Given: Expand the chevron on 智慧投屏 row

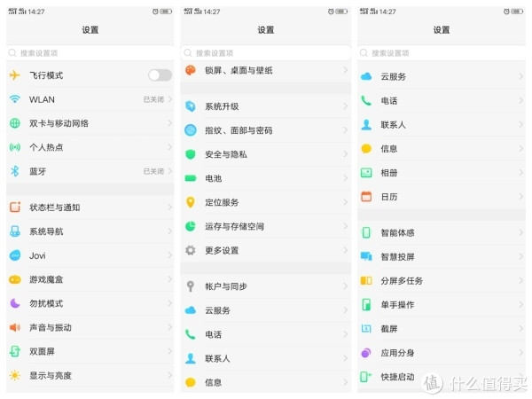Looking at the screenshot, I should [520, 256].
